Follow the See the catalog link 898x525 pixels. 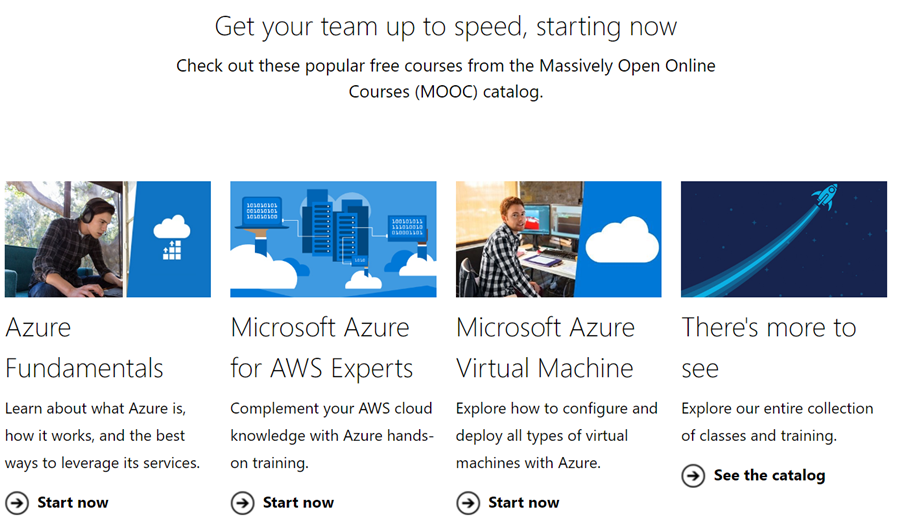[769, 475]
